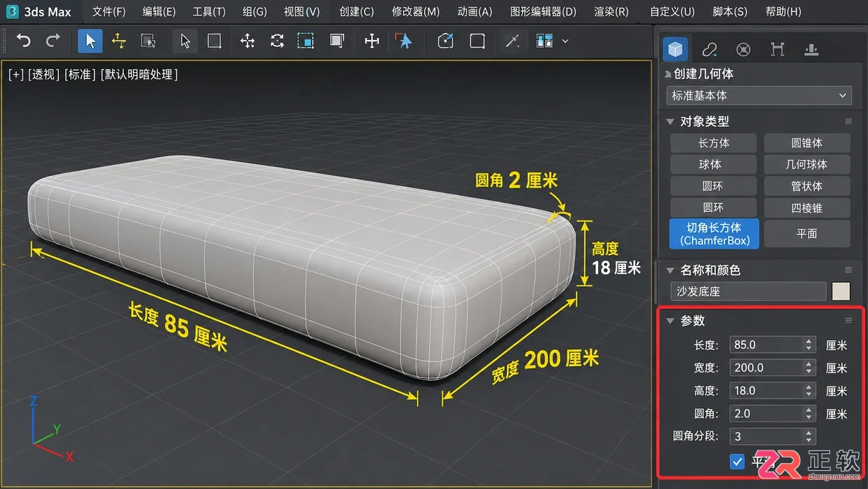Click the 四棱锥 object type button
The width and height of the screenshot is (868, 489).
806,208
